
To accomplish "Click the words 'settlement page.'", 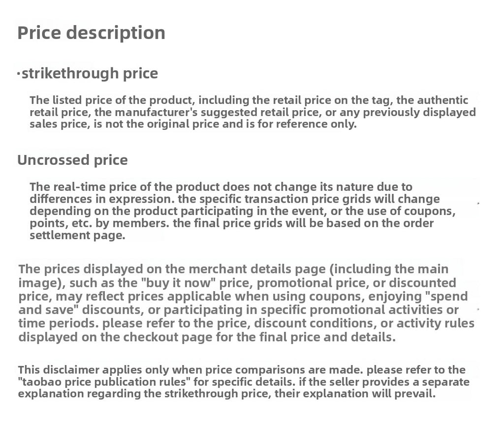I will click(x=77, y=235).
